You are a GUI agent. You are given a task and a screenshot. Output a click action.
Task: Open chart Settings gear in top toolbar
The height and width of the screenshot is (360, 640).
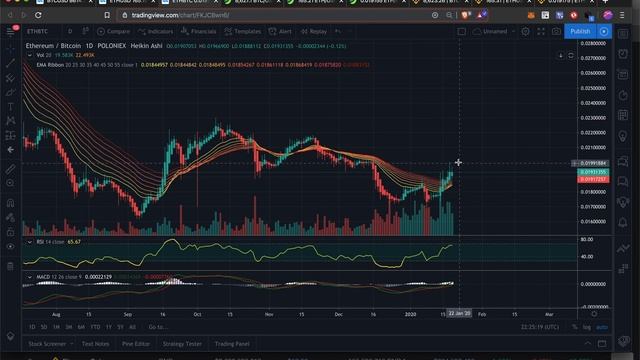click(x=525, y=31)
